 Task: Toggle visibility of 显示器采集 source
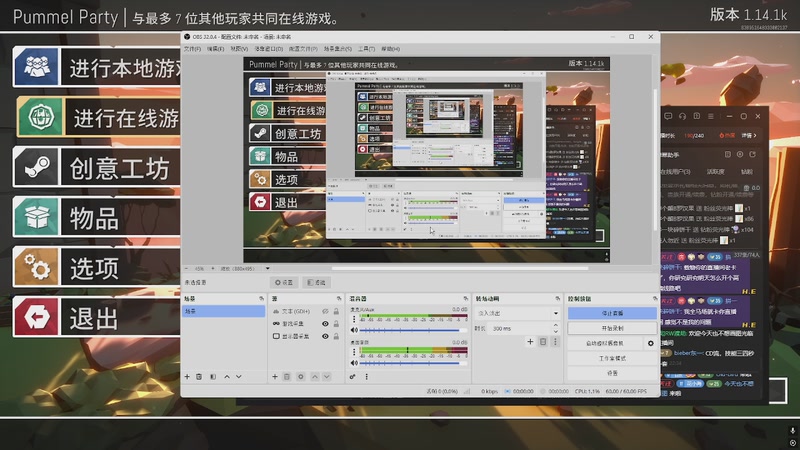(325, 336)
